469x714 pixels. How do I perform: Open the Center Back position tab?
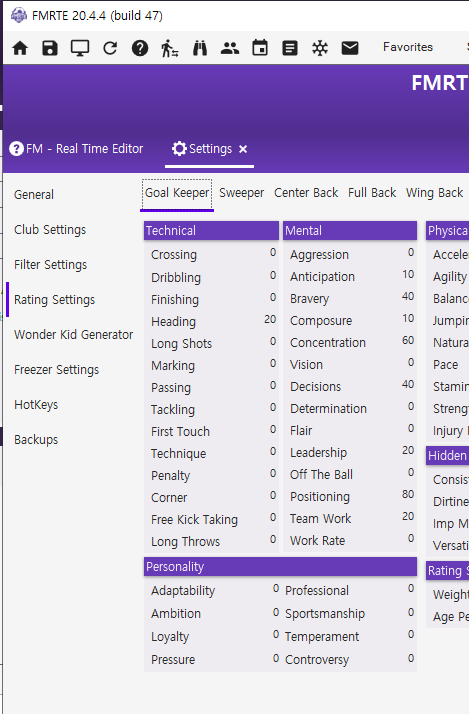pyautogui.click(x=306, y=193)
